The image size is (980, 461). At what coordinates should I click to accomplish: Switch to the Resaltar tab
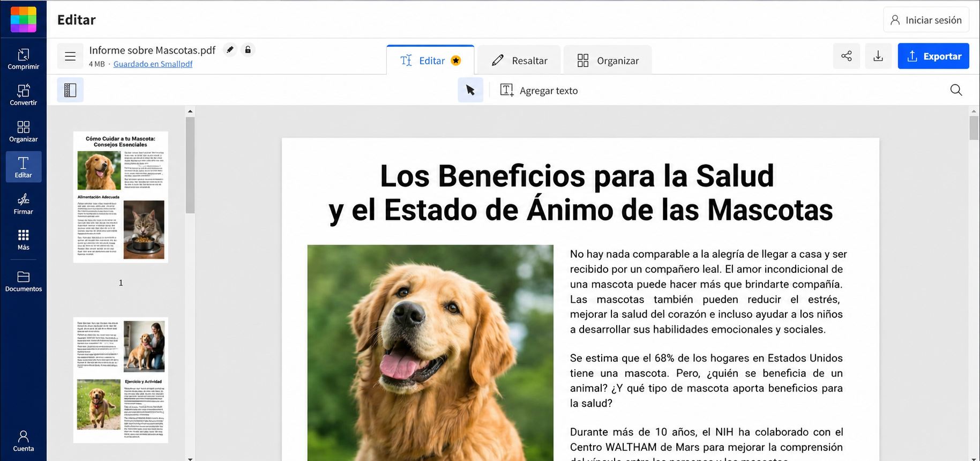pos(519,60)
